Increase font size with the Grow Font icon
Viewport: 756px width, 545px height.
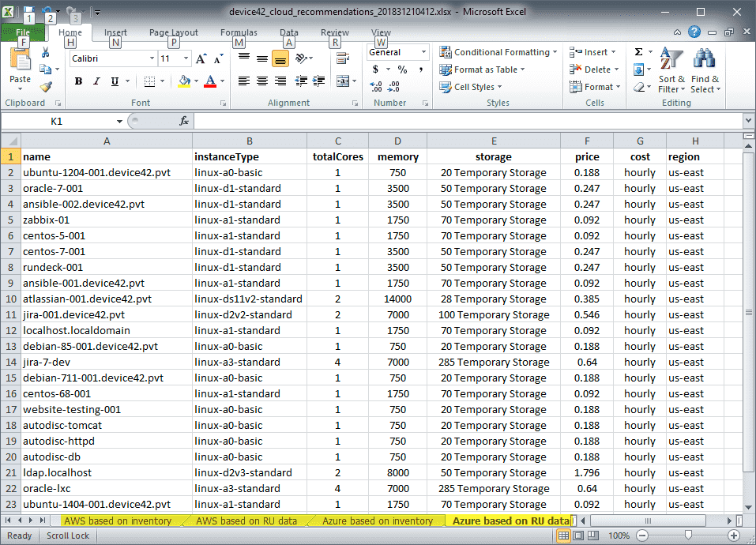click(x=201, y=58)
